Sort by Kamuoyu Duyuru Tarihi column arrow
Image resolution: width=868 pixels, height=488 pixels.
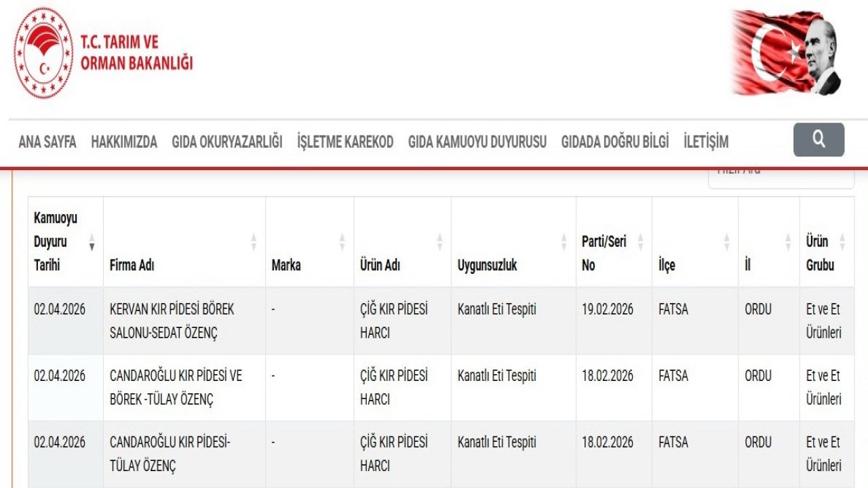tap(92, 242)
